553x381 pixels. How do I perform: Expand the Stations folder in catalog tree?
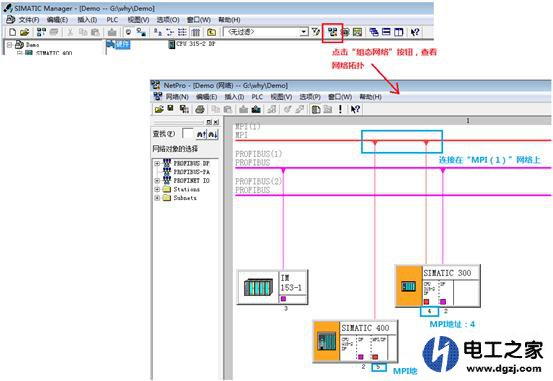pyautogui.click(x=157, y=189)
